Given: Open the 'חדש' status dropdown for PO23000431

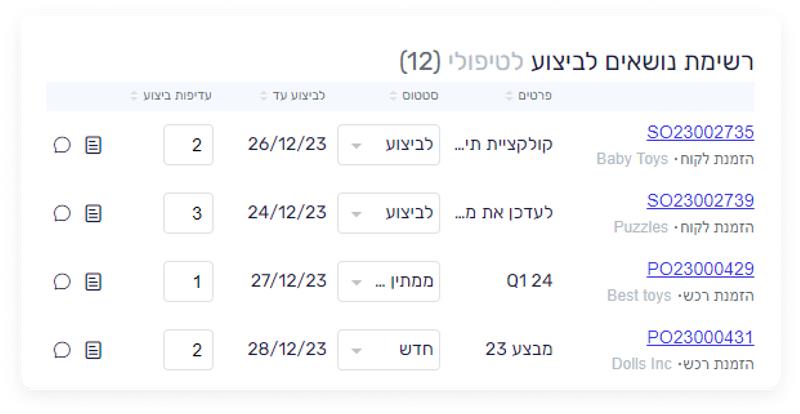Looking at the screenshot, I should (388, 350).
